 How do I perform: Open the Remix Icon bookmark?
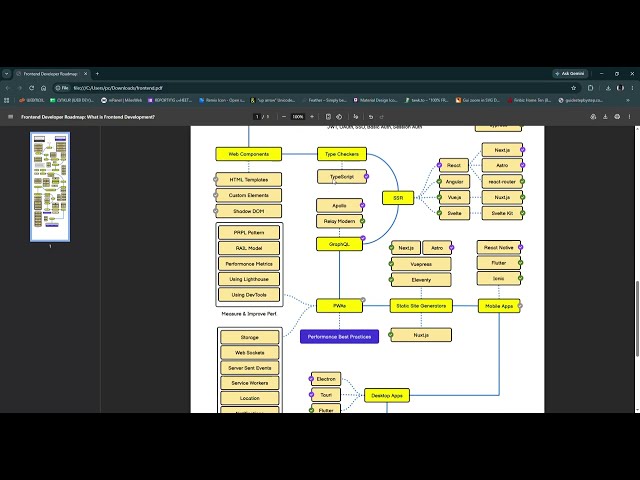point(222,100)
